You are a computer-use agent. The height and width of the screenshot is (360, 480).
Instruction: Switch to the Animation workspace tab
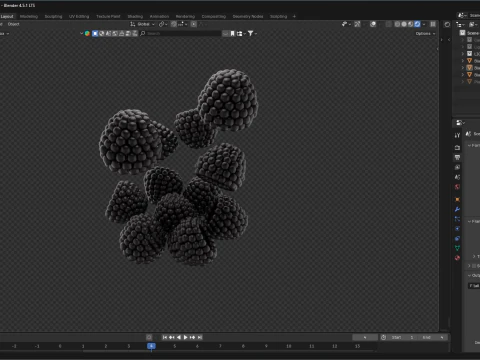tap(159, 16)
